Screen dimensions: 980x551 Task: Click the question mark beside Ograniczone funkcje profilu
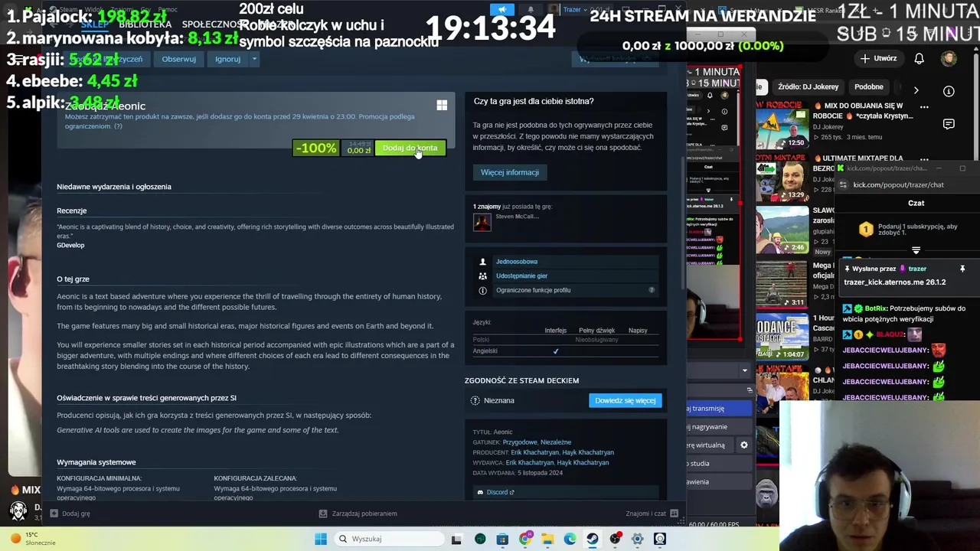[x=652, y=290]
